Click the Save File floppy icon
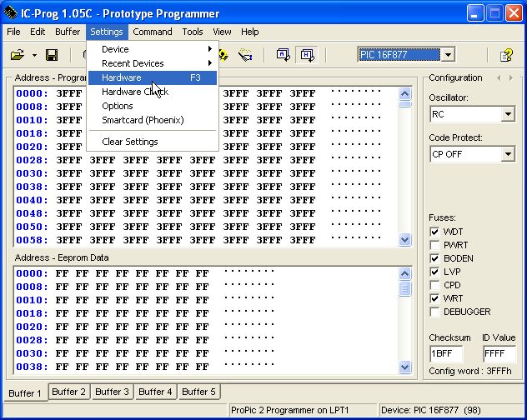The height and width of the screenshot is (420, 527). [x=52, y=55]
